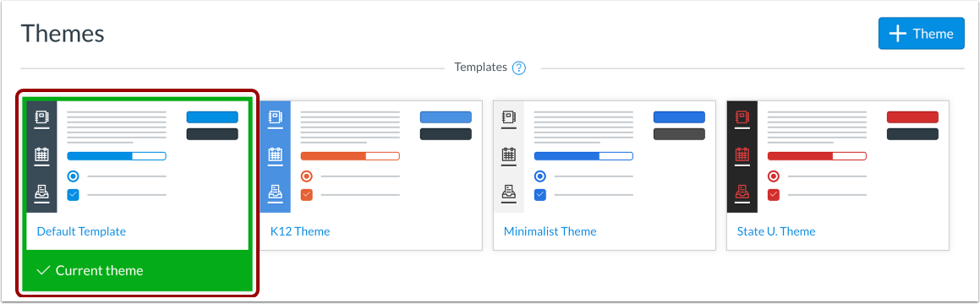Click the + Theme button
The image size is (980, 304).
(921, 34)
